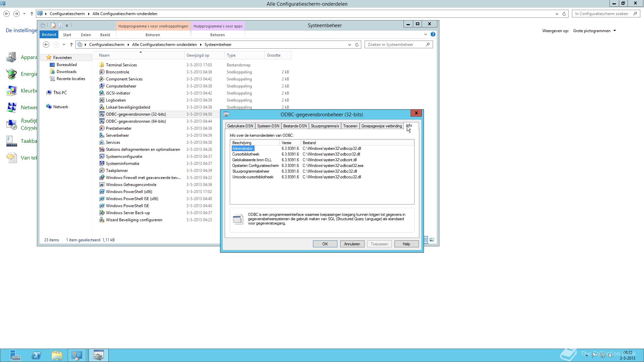The height and width of the screenshot is (362, 644).
Task: Click refresh icon in Systeembeheer address bar
Action: (357, 45)
